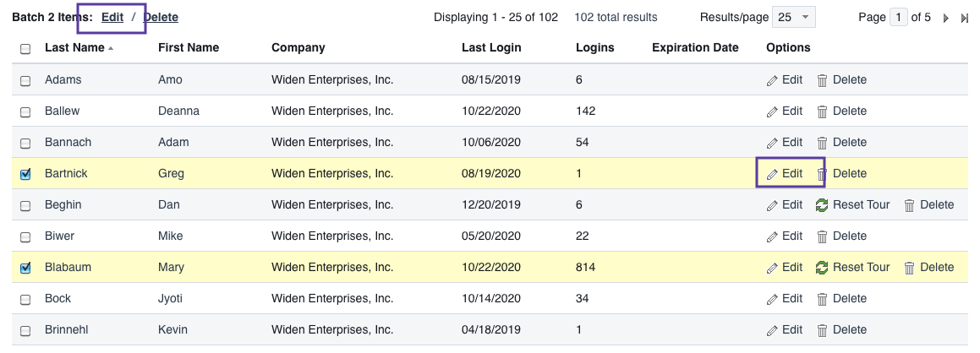Screen dimensions: 980x353
Task: Delete the Ballew row via trash icon
Action: click(x=823, y=111)
